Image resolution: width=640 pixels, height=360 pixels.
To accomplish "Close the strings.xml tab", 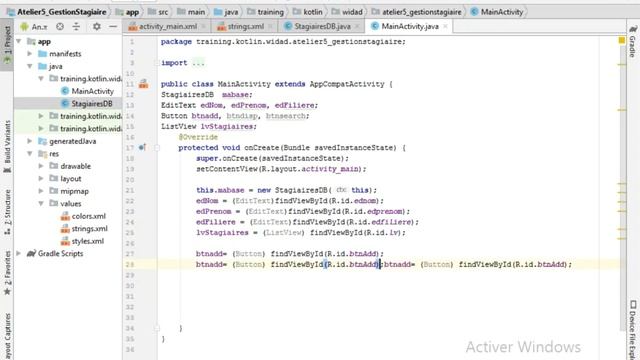I will (270, 27).
